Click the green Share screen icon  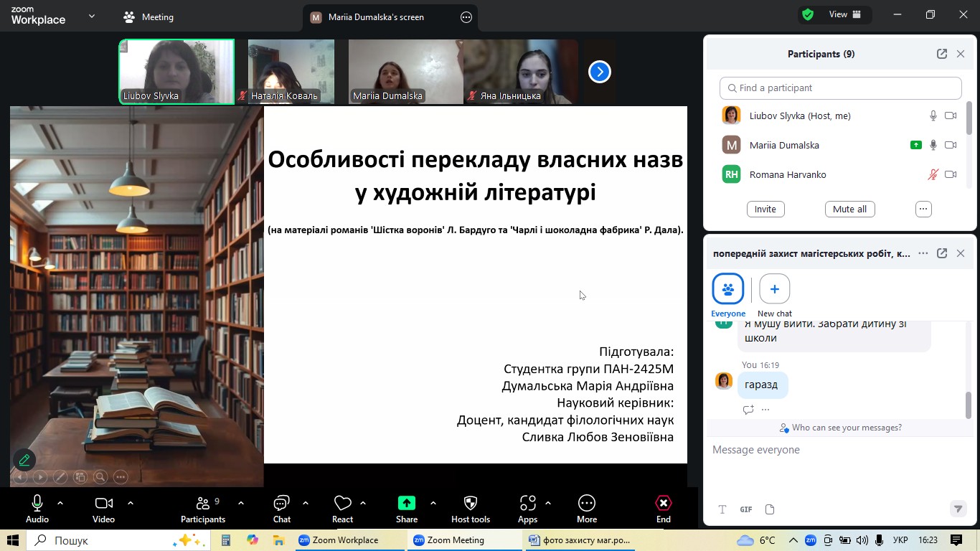(x=406, y=504)
